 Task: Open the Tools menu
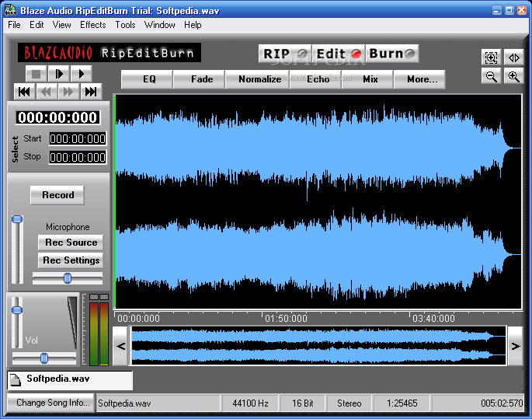pyautogui.click(x=125, y=25)
